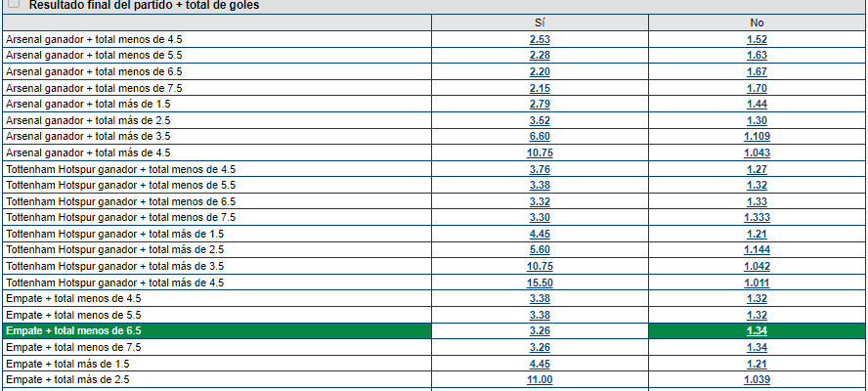Click 'Empate + total más de 2.5' label

[67, 380]
